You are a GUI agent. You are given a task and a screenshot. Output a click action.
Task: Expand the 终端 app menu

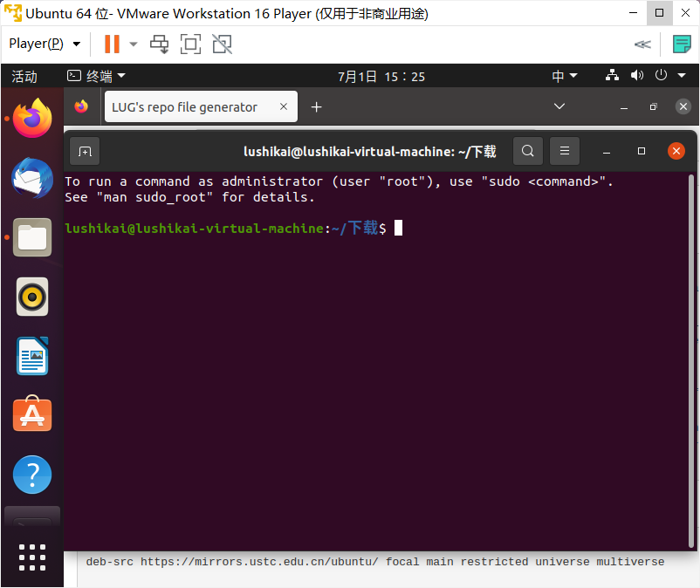(x=97, y=76)
